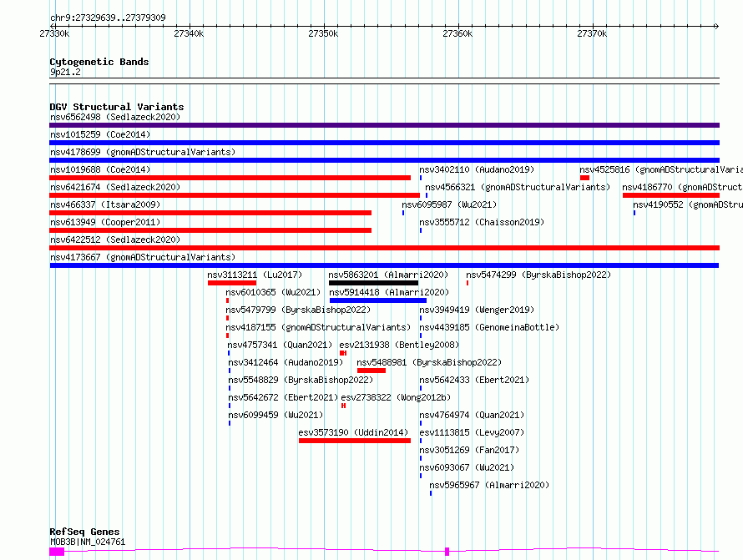Select the blue bar under nsv5914418
Image resolution: width=743 pixels, height=560 pixels.
378,300
